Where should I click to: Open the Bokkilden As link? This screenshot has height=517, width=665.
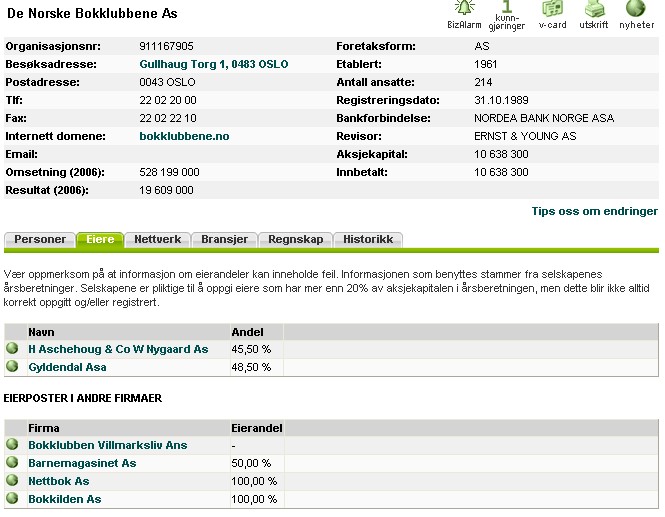pos(64,499)
